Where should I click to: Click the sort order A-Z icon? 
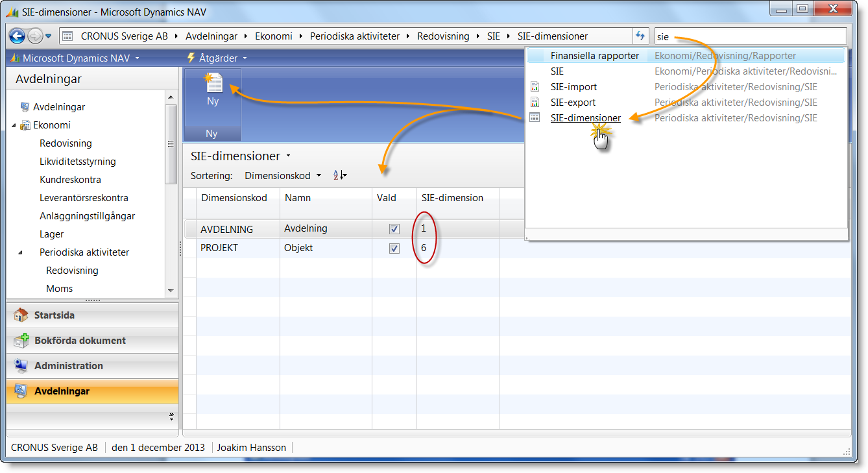click(x=340, y=175)
